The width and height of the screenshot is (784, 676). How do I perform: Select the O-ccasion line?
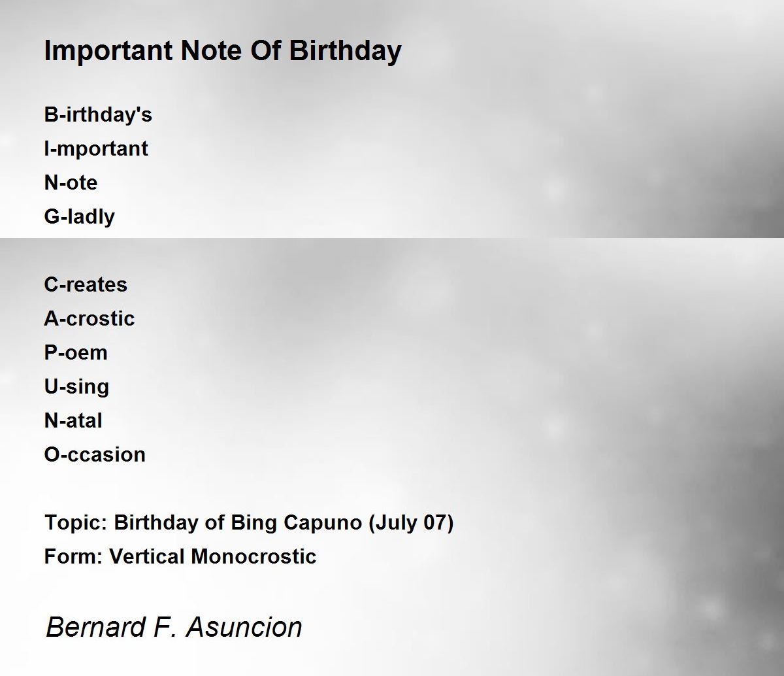tap(95, 454)
